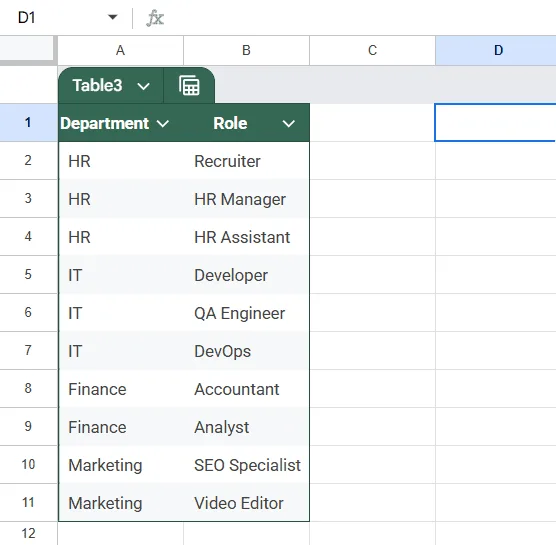Click the Analyst cell

click(247, 427)
